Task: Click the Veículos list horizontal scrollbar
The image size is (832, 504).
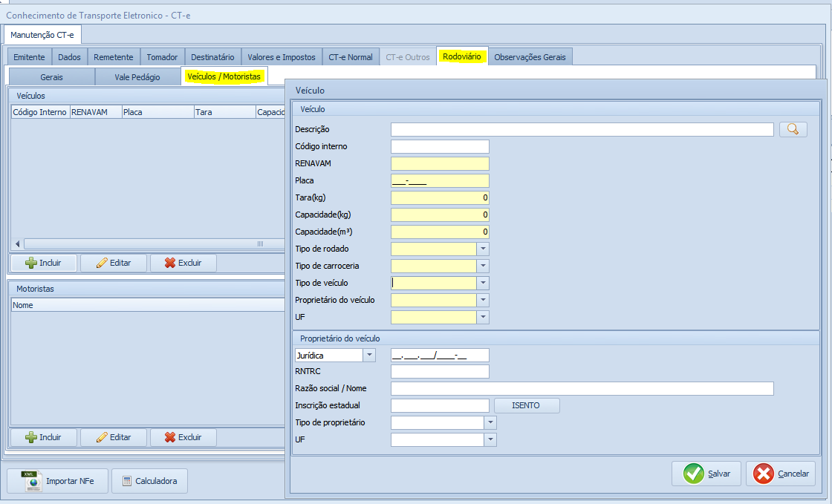Action: [x=149, y=243]
